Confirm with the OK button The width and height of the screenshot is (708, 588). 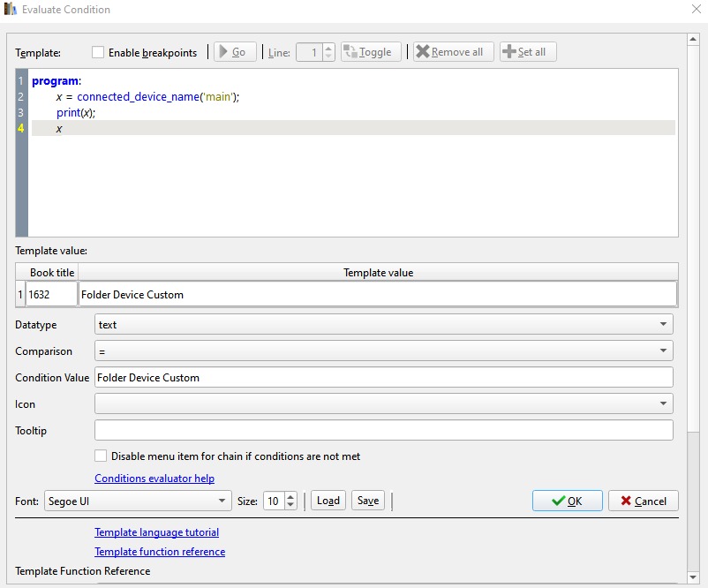point(567,501)
